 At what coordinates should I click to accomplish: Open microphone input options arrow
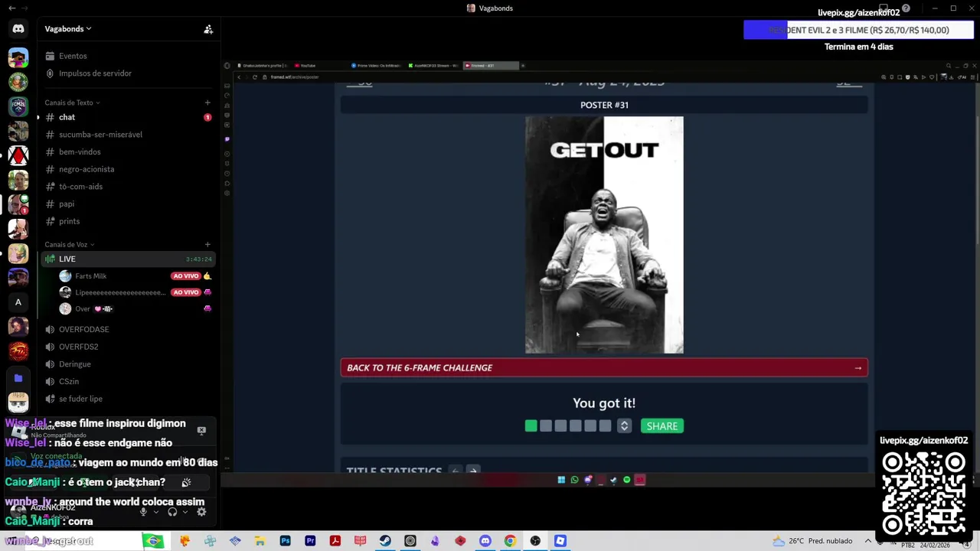click(155, 512)
